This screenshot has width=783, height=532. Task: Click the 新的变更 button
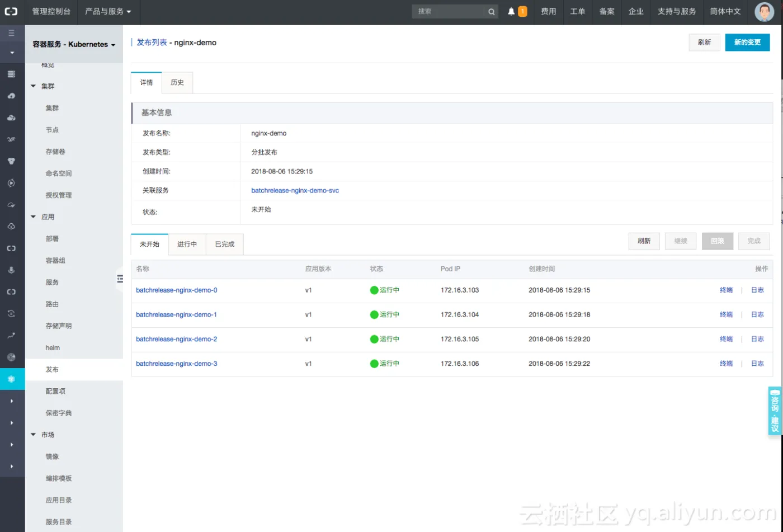(747, 43)
